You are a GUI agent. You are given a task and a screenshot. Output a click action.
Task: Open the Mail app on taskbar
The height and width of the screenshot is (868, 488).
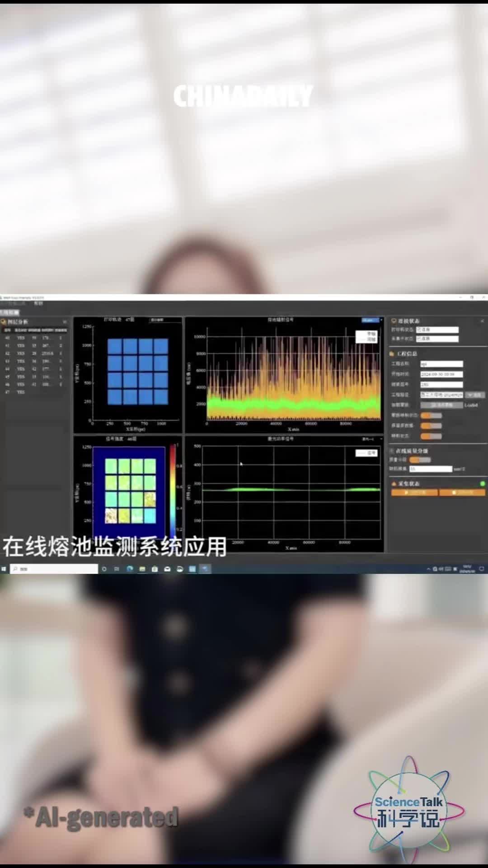tap(167, 569)
